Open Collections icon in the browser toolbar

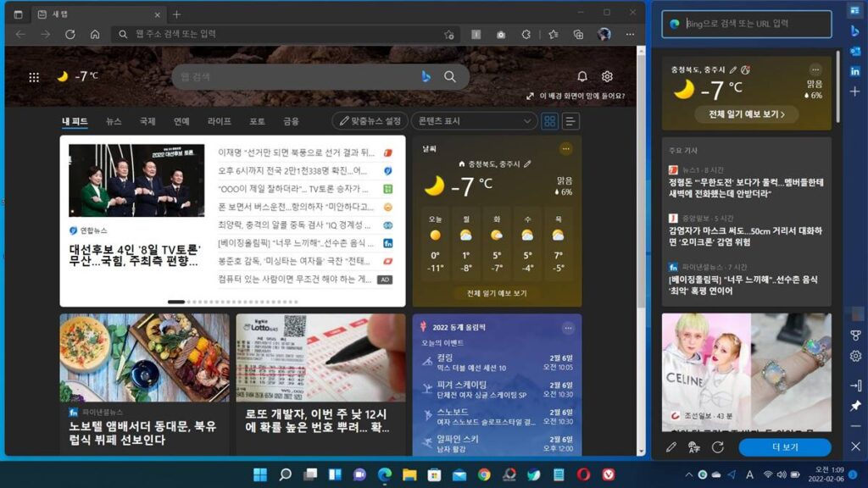579,34
